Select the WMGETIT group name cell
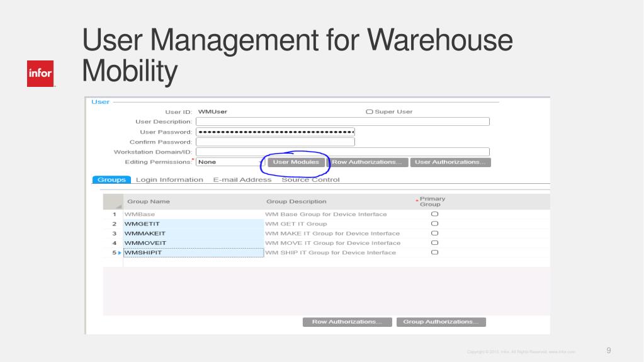The width and height of the screenshot is (644, 362). pyautogui.click(x=193, y=223)
